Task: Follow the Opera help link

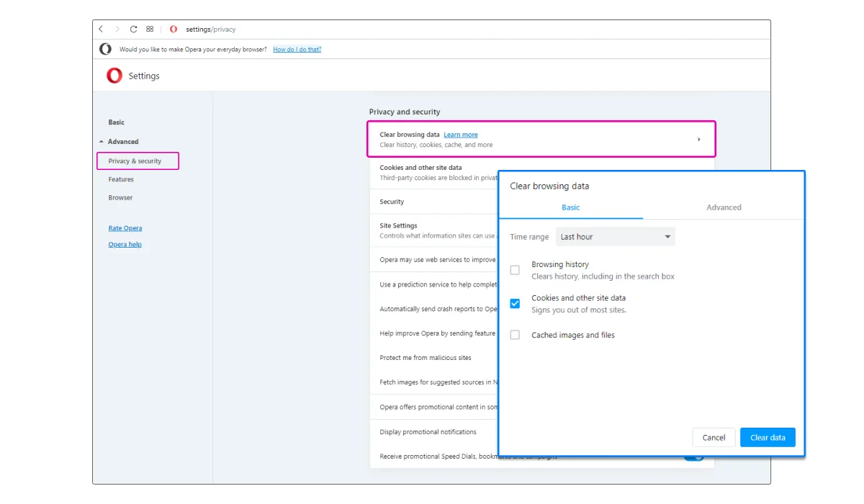Action: tap(125, 245)
